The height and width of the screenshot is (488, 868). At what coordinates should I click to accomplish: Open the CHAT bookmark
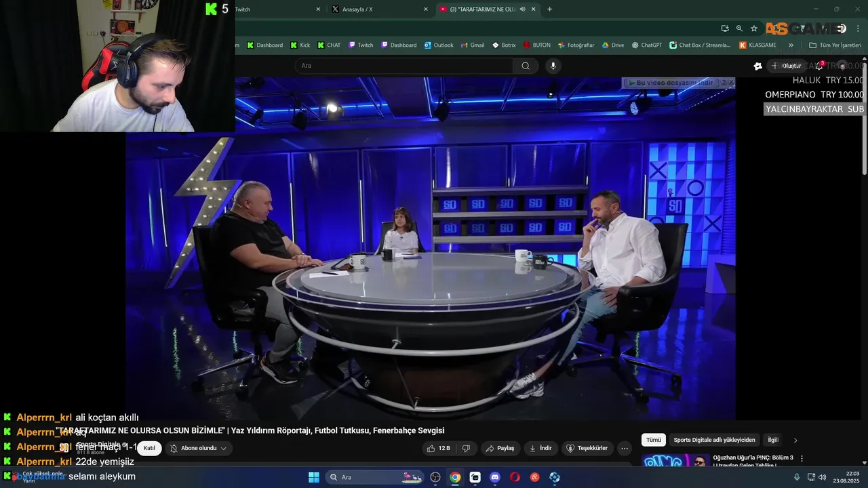point(329,45)
